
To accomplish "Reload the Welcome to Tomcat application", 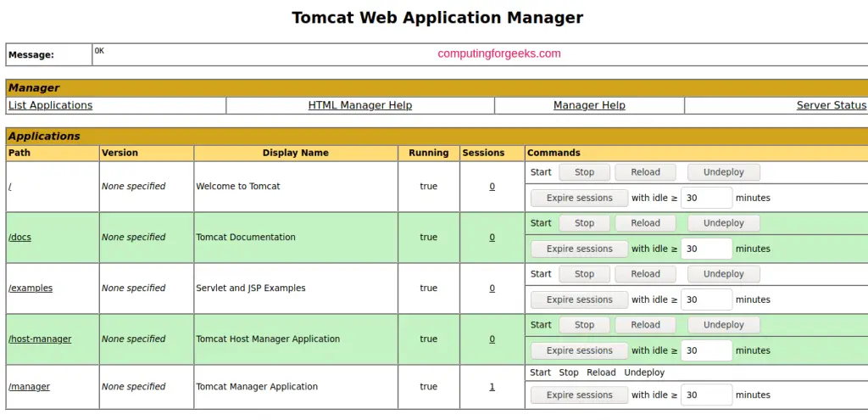I will 645,172.
